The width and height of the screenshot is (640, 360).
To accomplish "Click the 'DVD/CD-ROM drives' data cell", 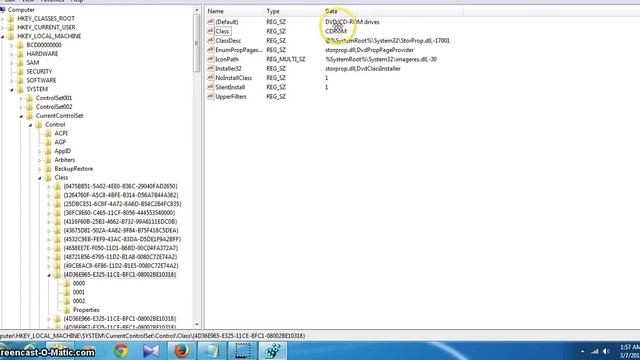I will pos(352,22).
